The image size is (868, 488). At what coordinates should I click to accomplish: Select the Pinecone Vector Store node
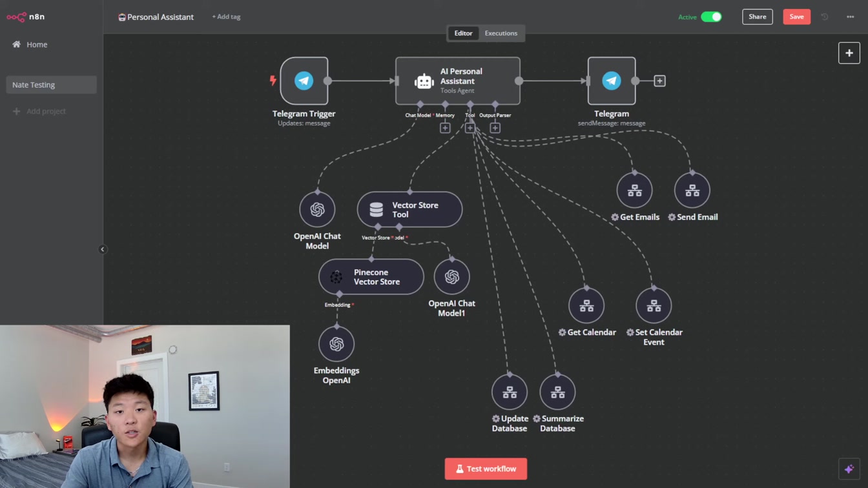(x=371, y=277)
